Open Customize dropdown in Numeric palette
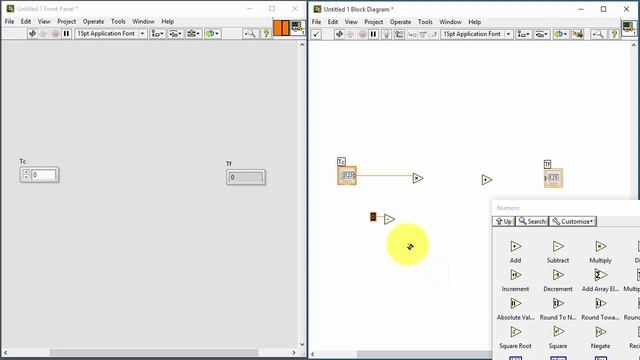 click(573, 221)
